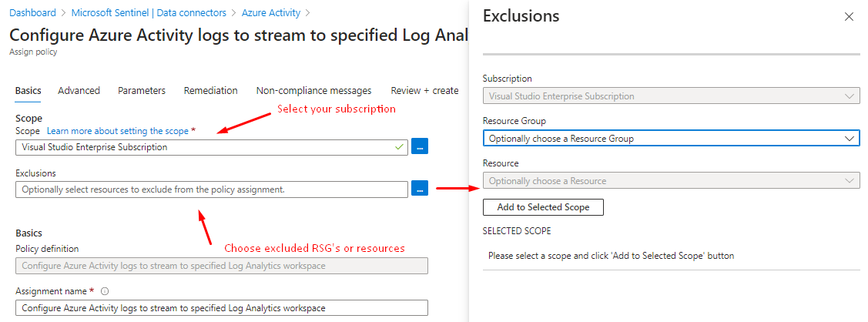868x322 pixels.
Task: Select the Non-compliance messages tab
Action: coord(313,91)
